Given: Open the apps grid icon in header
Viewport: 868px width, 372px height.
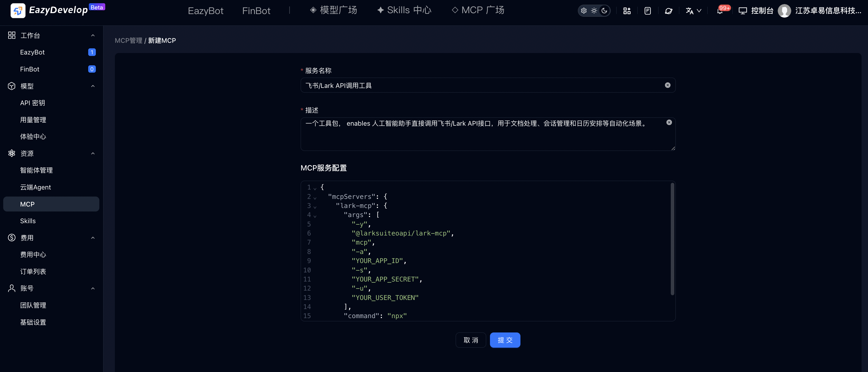Looking at the screenshot, I should pos(627,11).
